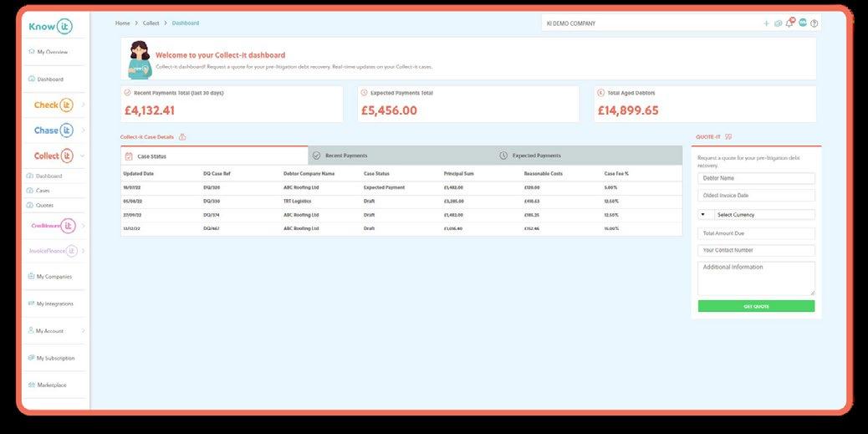Click the Check-it logo
The height and width of the screenshot is (434, 868).
tap(54, 105)
